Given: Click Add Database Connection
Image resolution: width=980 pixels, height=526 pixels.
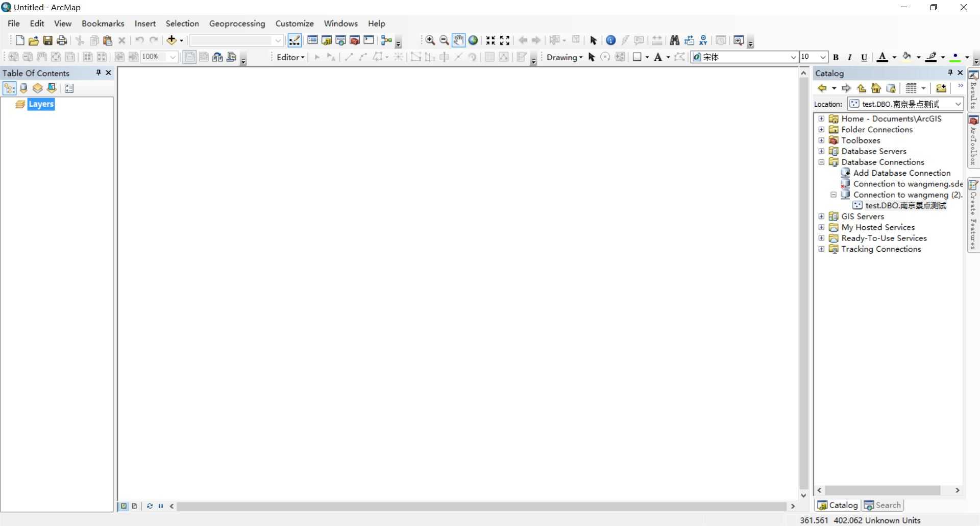Looking at the screenshot, I should click(901, 173).
